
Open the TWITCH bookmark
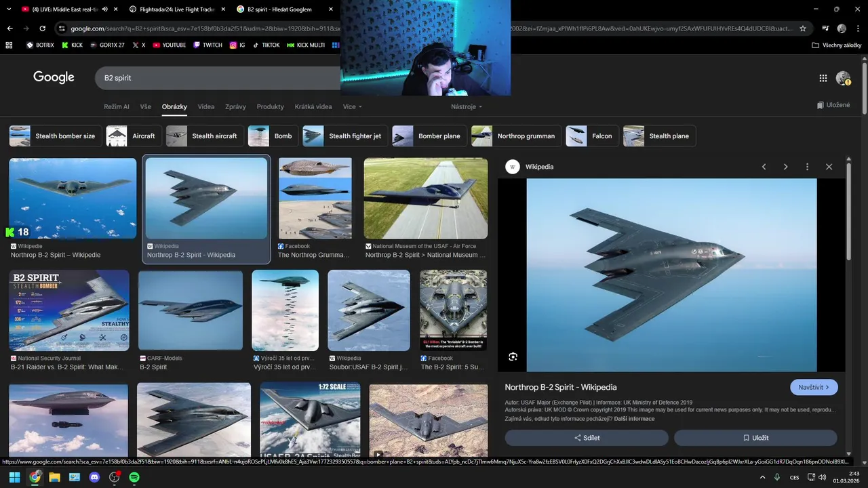click(208, 45)
